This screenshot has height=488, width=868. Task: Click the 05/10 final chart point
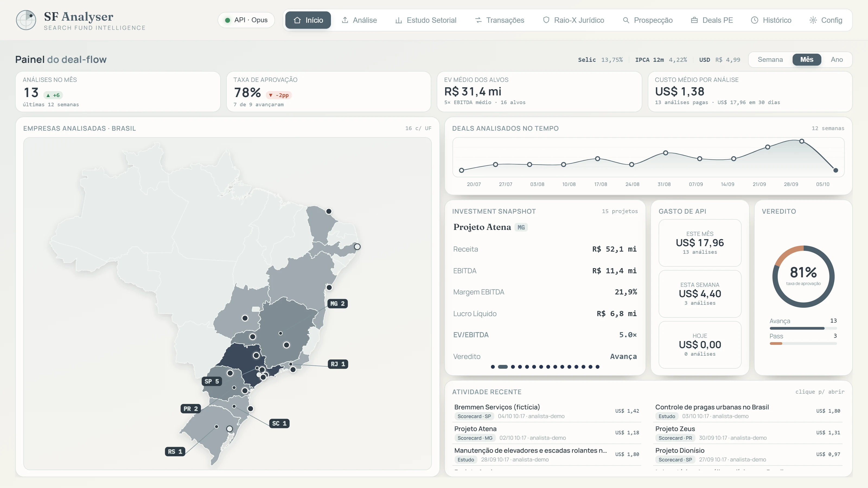pos(836,170)
